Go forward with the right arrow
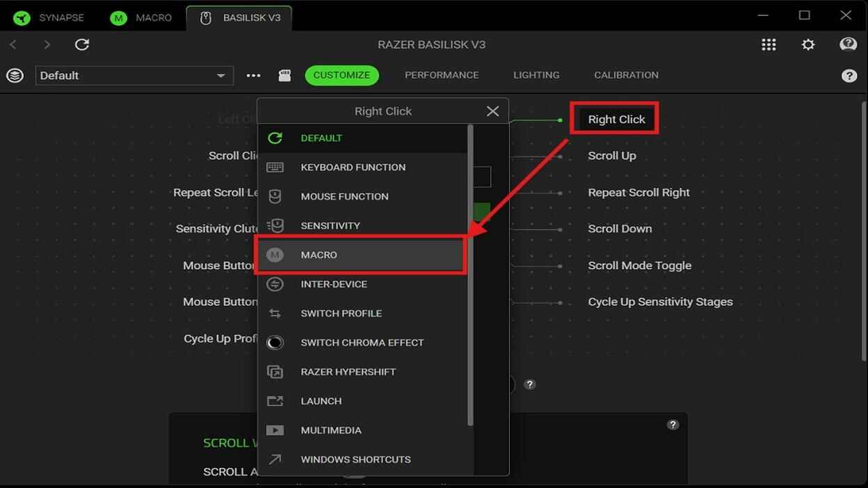The width and height of the screenshot is (868, 488). [x=47, y=44]
